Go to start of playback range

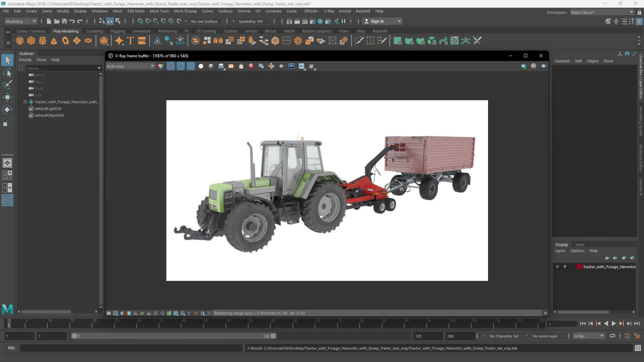pos(583,324)
